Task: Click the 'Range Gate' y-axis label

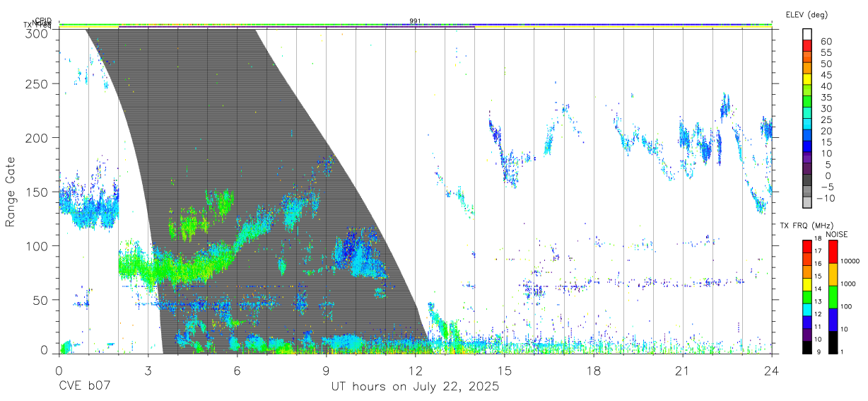Action: tap(11, 192)
